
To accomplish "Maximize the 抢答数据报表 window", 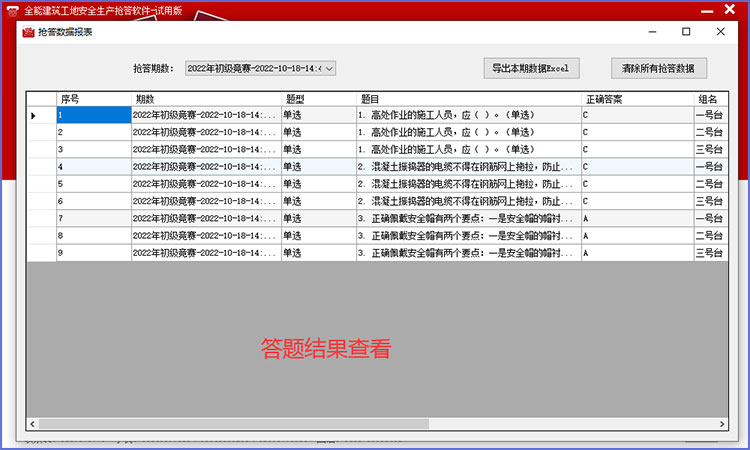I will click(x=686, y=32).
